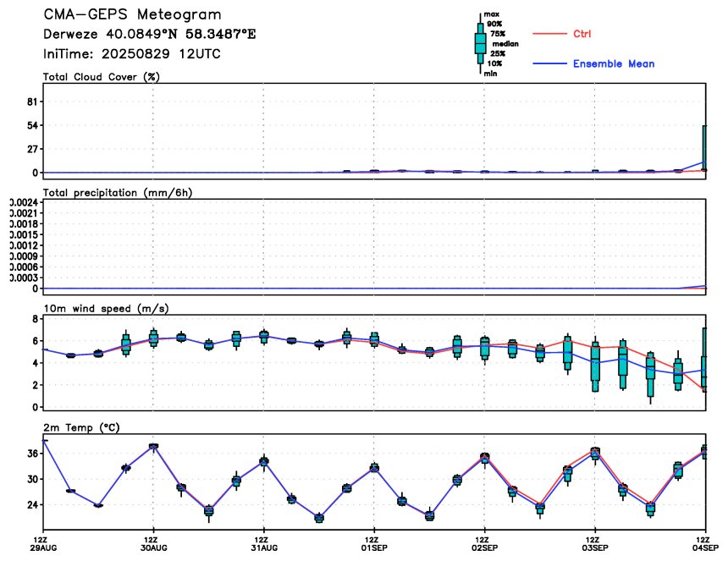Viewport: 728px width, 561px height.
Task: Click the 2m Temp (°C) heading
Action: [x=81, y=427]
